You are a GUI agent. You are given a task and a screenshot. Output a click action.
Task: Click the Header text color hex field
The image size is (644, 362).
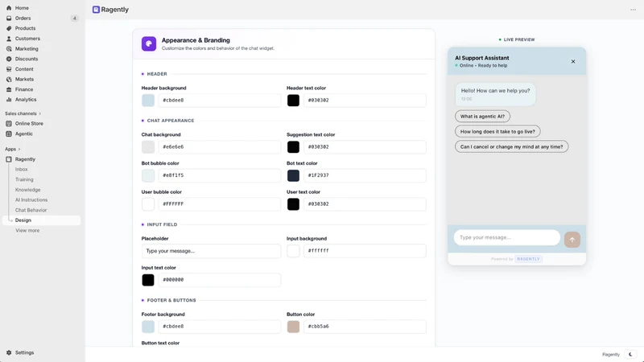tap(365, 100)
